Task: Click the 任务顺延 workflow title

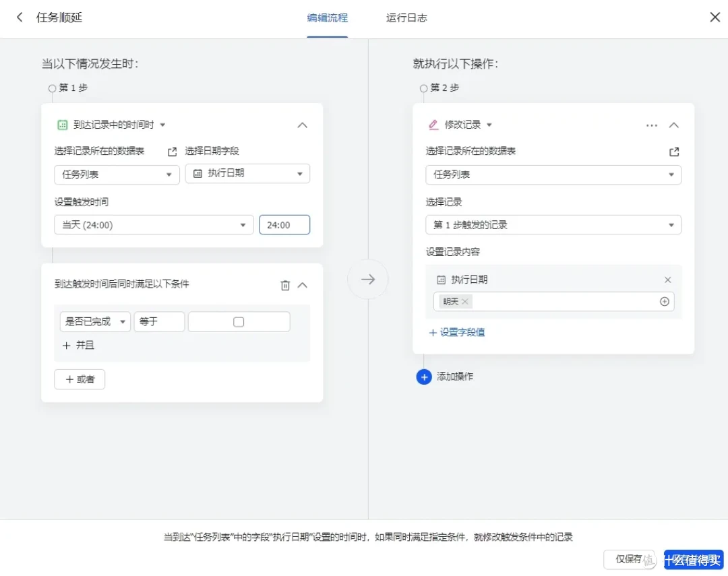Action: pos(59,18)
